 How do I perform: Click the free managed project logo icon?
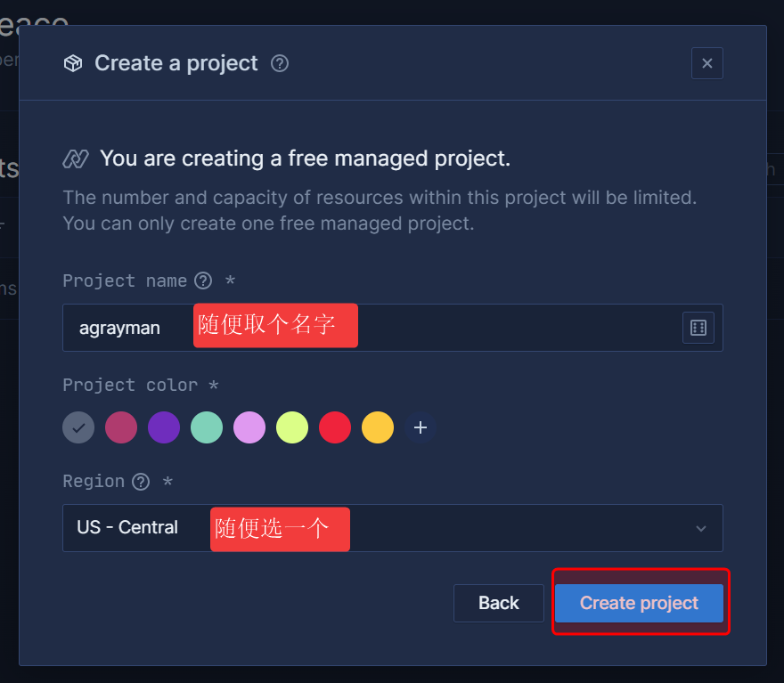(76, 159)
